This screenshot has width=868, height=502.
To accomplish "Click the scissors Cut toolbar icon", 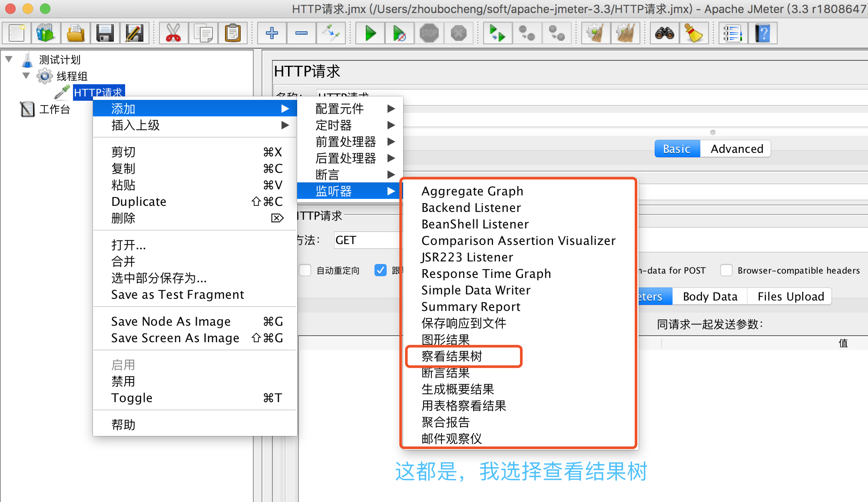I will [173, 33].
